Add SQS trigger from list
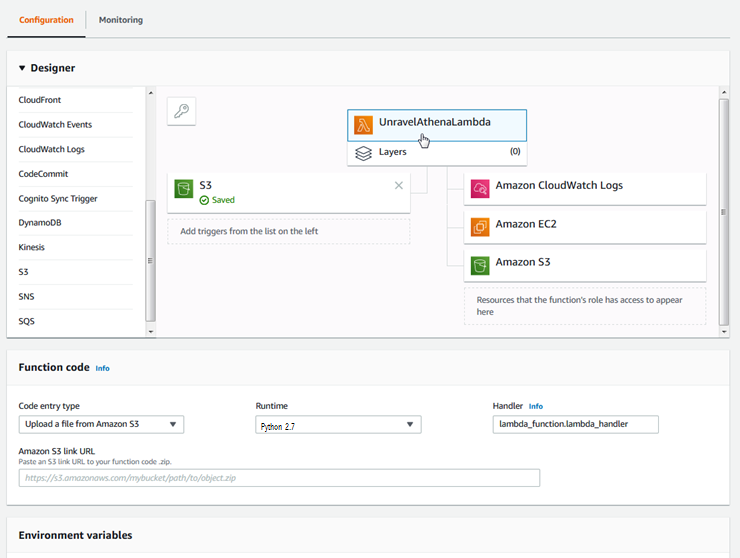The image size is (740, 558). click(x=26, y=321)
